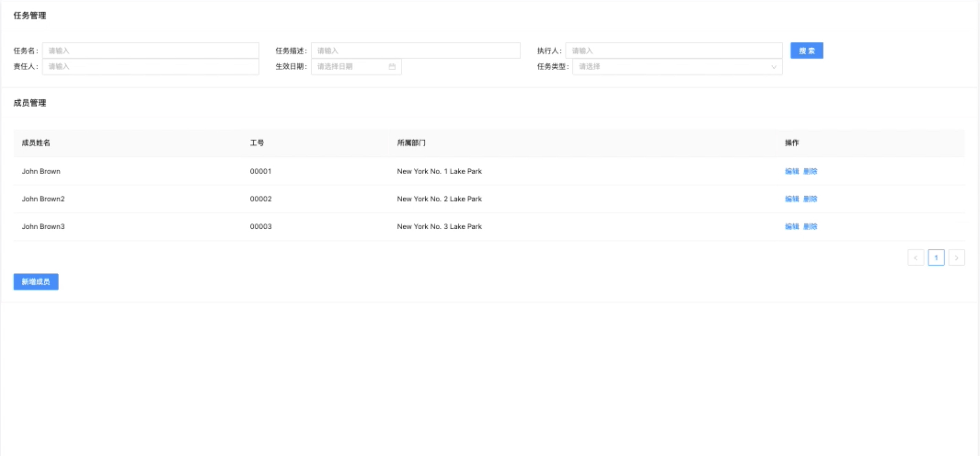This screenshot has width=980, height=456.
Task: Focus the 执行人 input field
Action: (x=674, y=51)
